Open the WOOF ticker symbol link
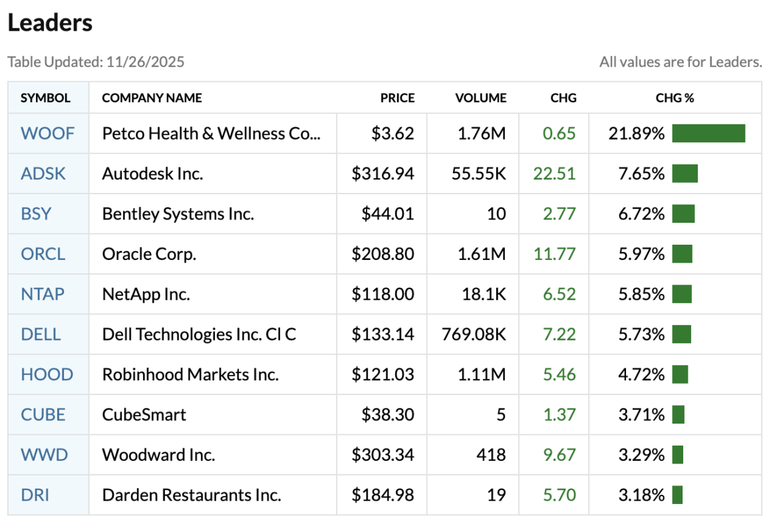 point(47,134)
